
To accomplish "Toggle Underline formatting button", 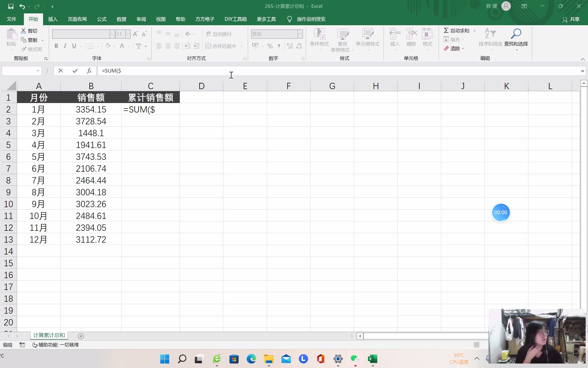I will click(x=74, y=46).
